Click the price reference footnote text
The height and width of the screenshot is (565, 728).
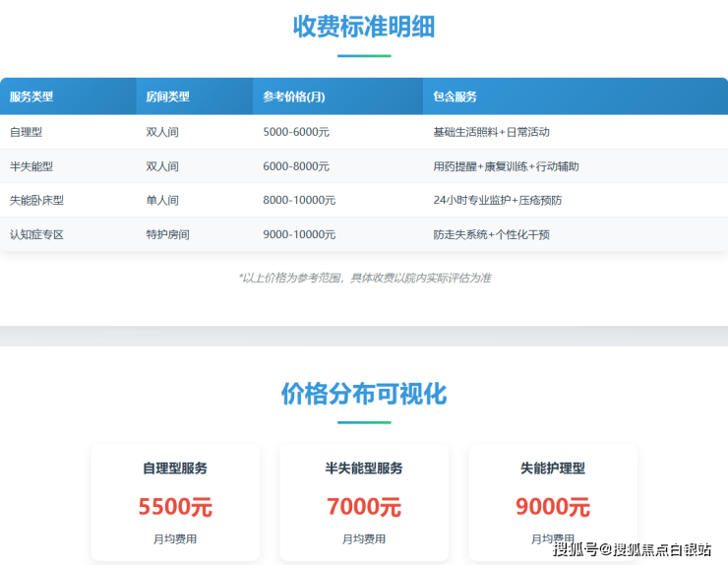[x=364, y=278]
